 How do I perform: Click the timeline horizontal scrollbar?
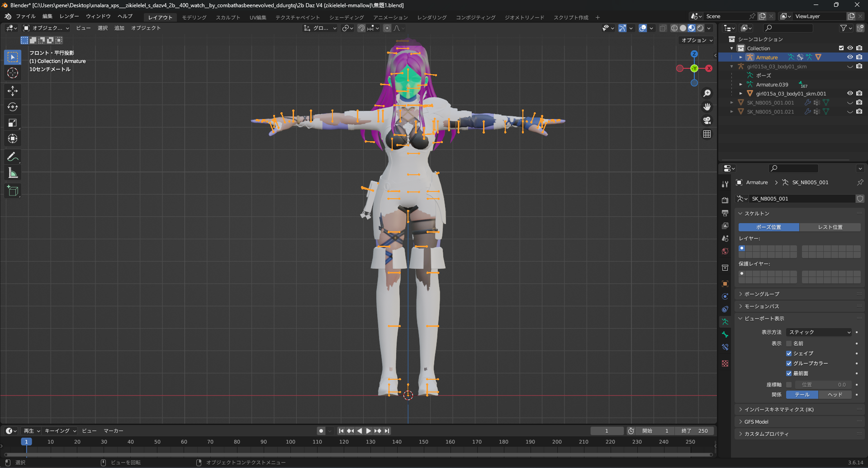(358, 454)
